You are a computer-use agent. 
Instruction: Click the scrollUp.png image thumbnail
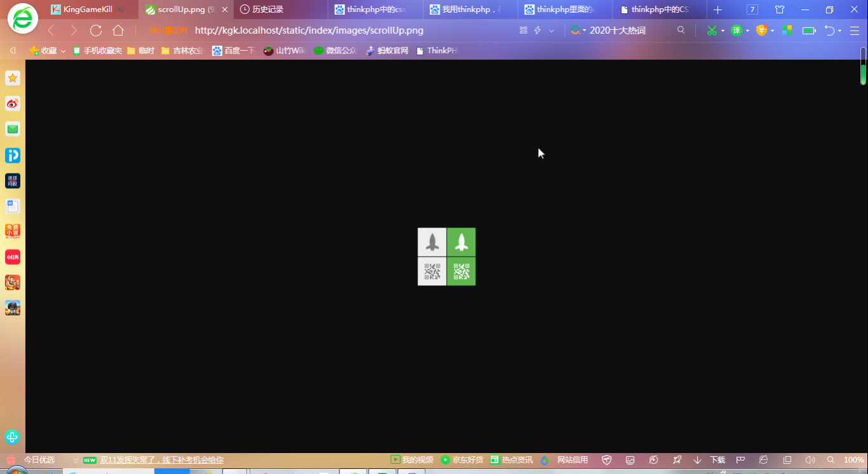click(x=447, y=257)
